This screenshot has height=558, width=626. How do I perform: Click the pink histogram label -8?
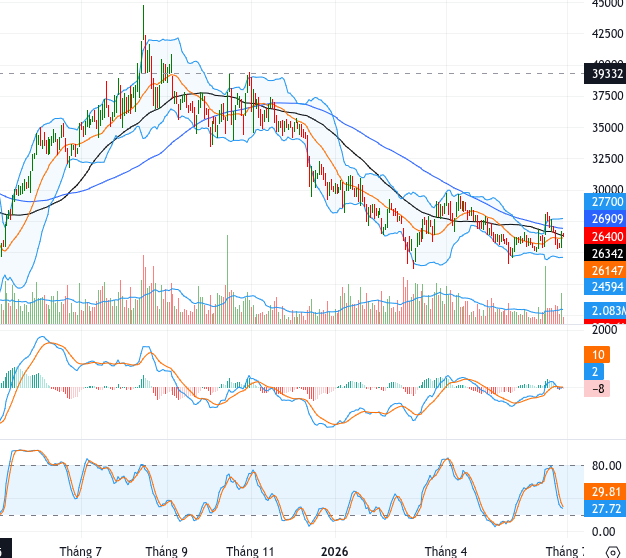point(597,389)
